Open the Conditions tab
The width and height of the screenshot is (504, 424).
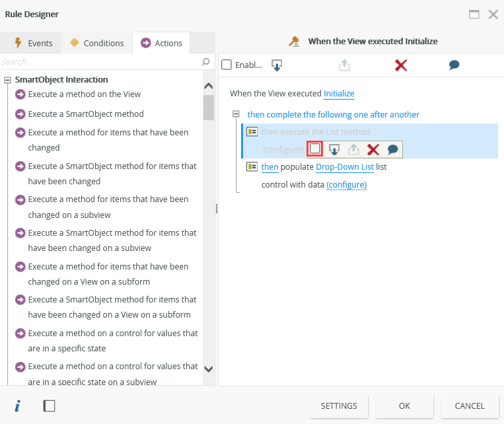pos(97,43)
